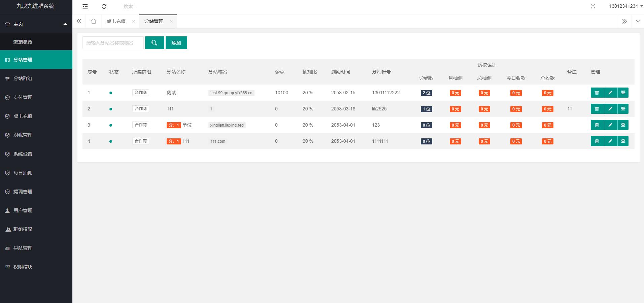The height and width of the screenshot is (303, 644).
Task: Delete the 111.com sub-site row
Action: pos(597,141)
